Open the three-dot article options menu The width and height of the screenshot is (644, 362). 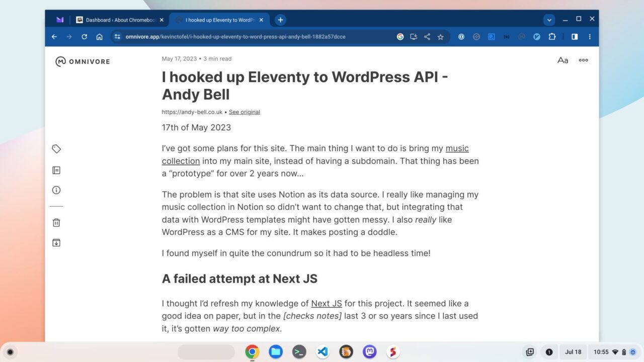[583, 60]
